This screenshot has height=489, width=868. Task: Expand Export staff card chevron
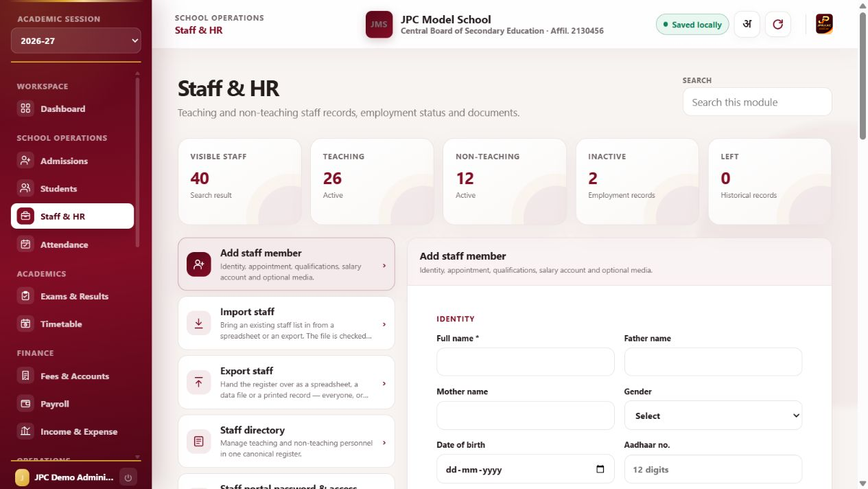point(384,383)
